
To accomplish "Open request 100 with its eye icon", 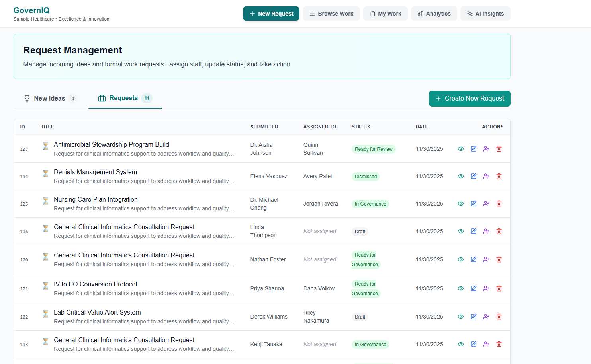I will (461, 259).
